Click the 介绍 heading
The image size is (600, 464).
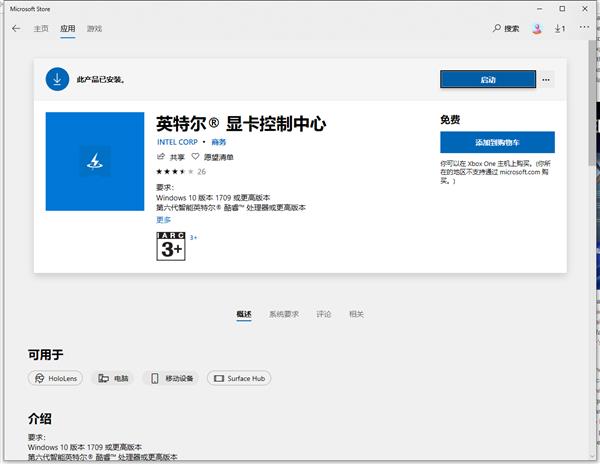point(40,418)
